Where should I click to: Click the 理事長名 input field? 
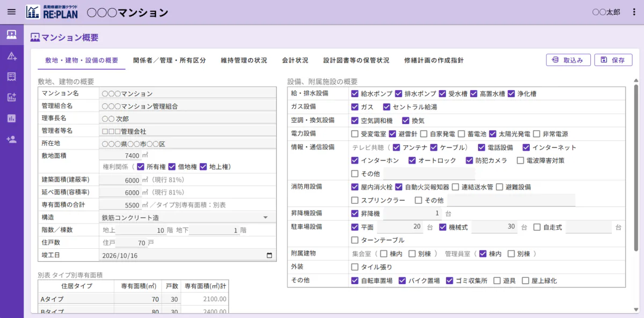[187, 119]
